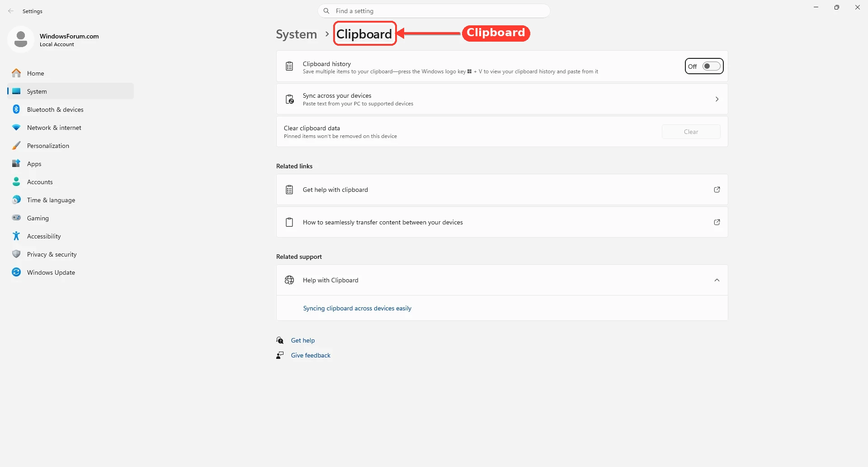
Task: Open Accessibility settings
Action: pyautogui.click(x=71, y=236)
